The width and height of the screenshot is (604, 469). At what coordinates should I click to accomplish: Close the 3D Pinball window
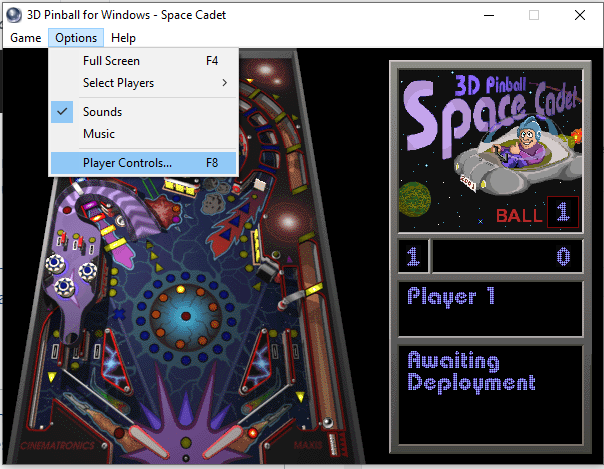[x=580, y=15]
